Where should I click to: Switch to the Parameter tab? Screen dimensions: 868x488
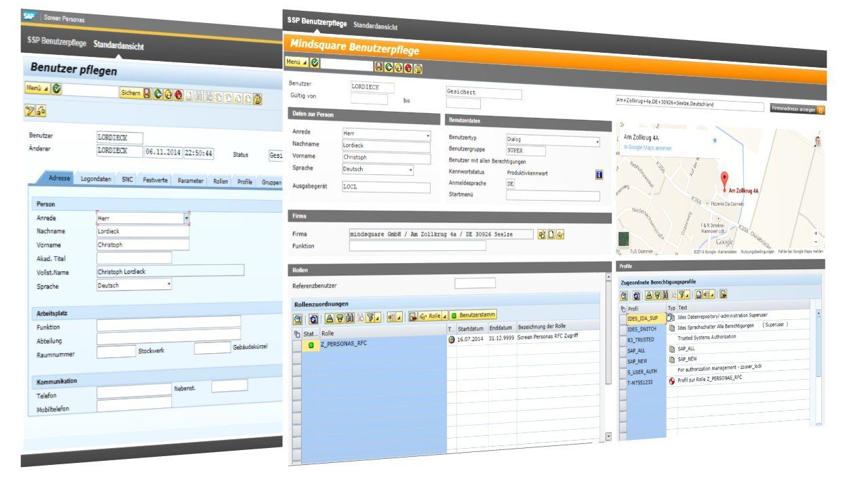coord(191,181)
